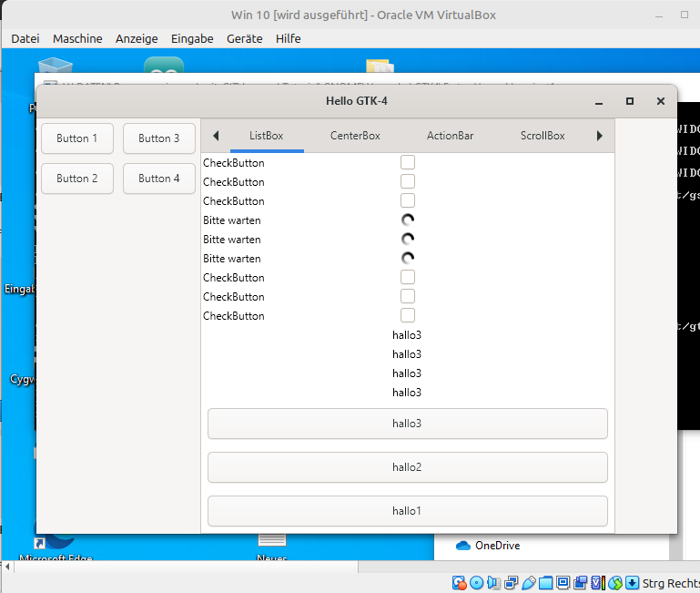Click the keyboard capture arrow icon
700x593 pixels.
632,583
